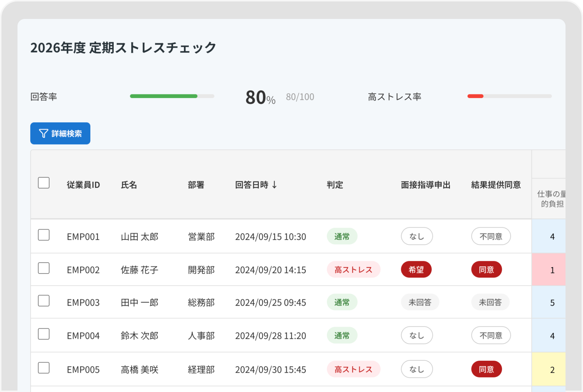Screen dimensions: 583x392
Task: Click the 高ストレス badge for EMP002
Action: 353,270
